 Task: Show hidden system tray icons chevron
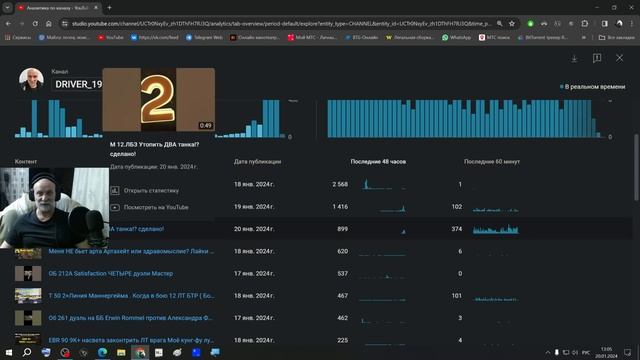click(547, 352)
